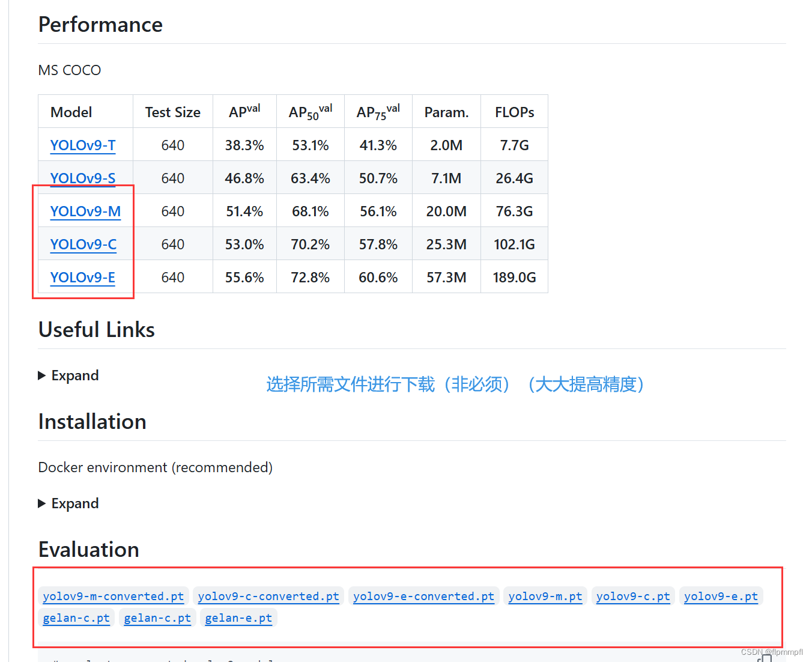Image resolution: width=812 pixels, height=662 pixels.
Task: Click the AP75val column header
Action: (378, 112)
